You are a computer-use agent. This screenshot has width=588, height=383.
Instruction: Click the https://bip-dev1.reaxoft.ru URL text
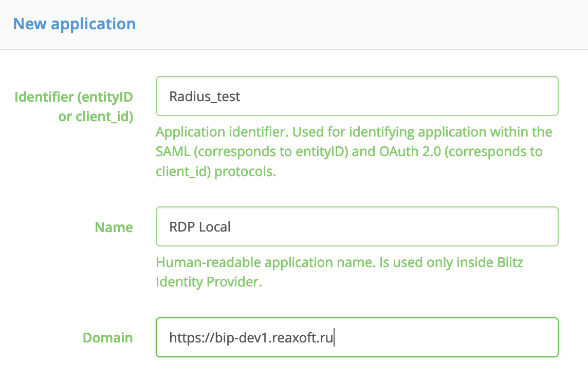(x=251, y=338)
